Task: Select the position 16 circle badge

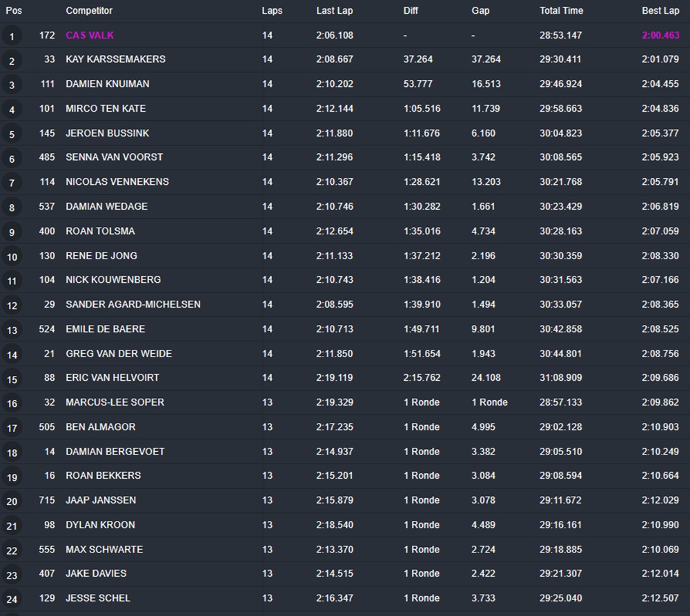Action: pos(12,404)
